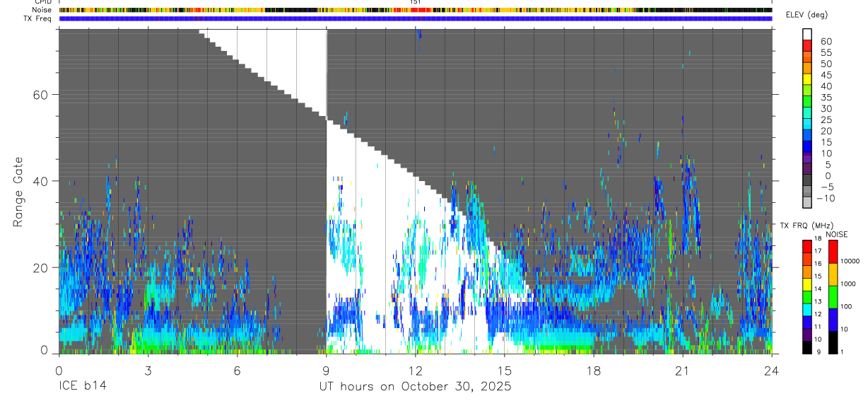Screen dimensions: 868x401
Task: Pick the TX FRQ segment between 12 and 13
Action: click(807, 310)
